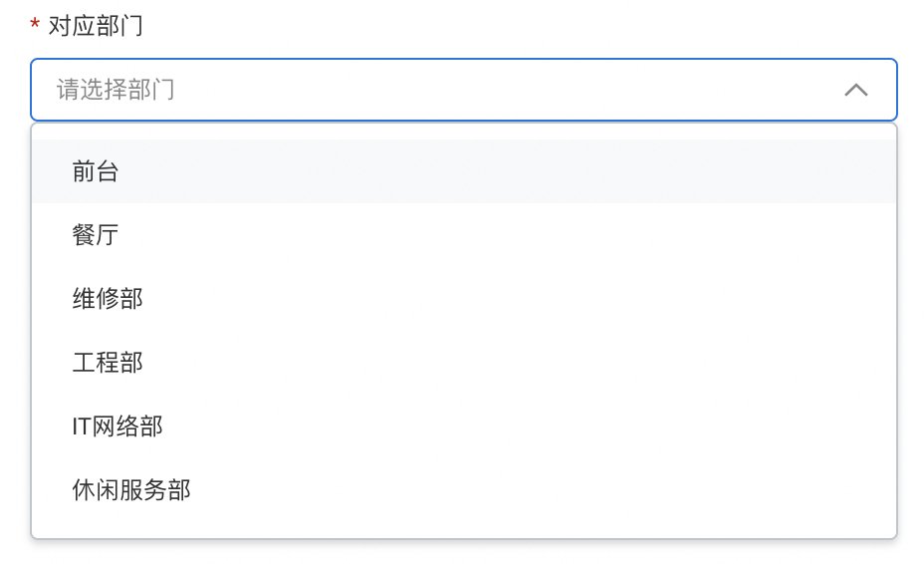
Task: Select 休闲服务部 at the list bottom
Action: pyautogui.click(x=131, y=490)
